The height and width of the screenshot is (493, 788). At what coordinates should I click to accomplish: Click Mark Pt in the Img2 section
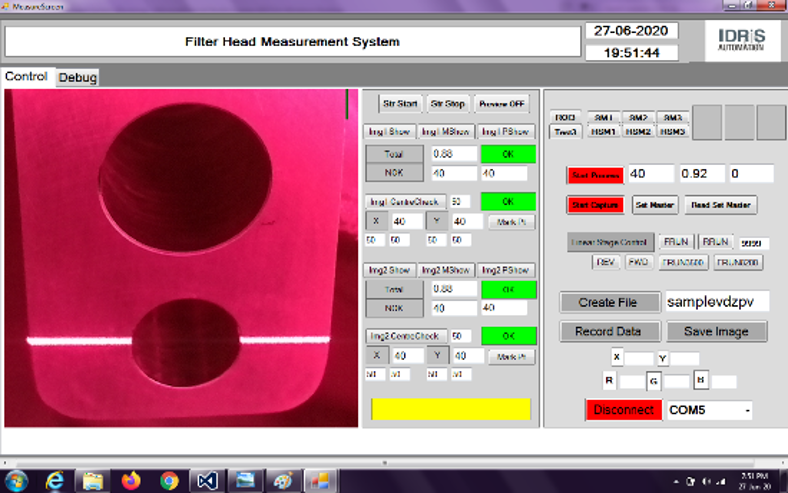click(511, 357)
